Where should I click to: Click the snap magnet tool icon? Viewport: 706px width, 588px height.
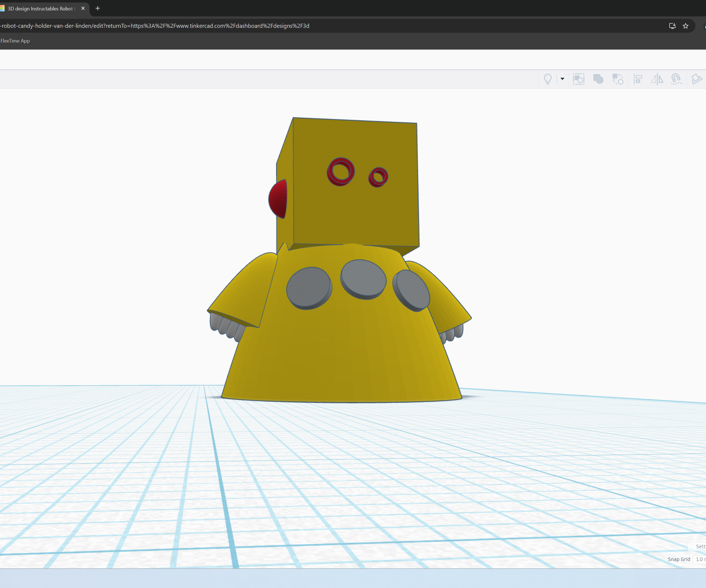tap(676, 79)
